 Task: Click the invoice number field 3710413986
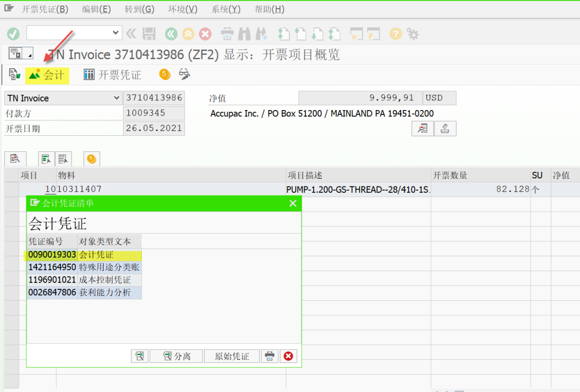[x=154, y=98]
